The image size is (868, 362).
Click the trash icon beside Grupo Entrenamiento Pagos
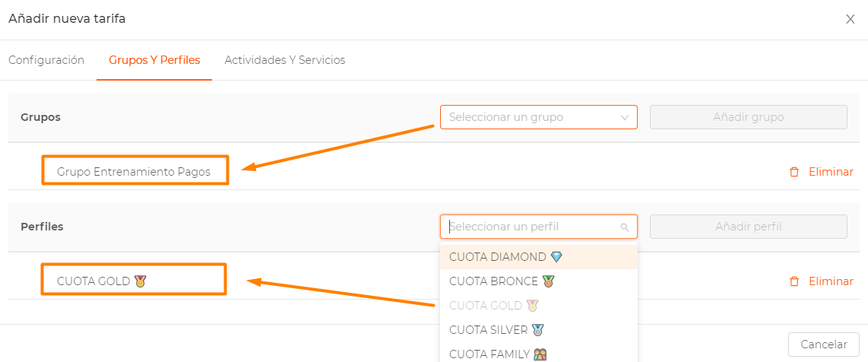pos(794,172)
